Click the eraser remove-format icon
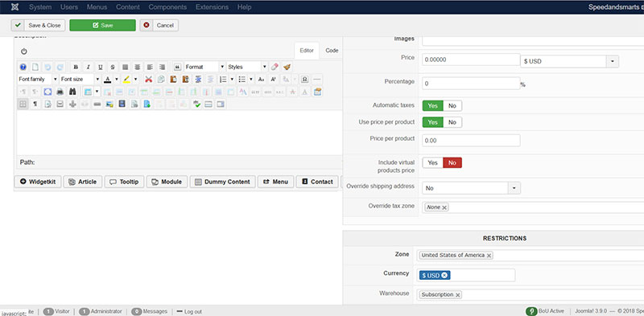Screen dimensions: 644x316 pyautogui.click(x=275, y=67)
